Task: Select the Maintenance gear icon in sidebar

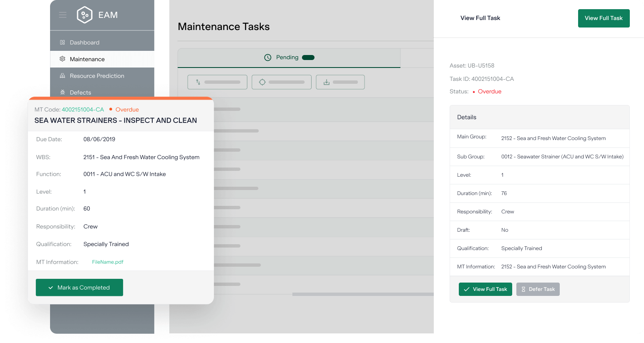Action: pos(63,59)
